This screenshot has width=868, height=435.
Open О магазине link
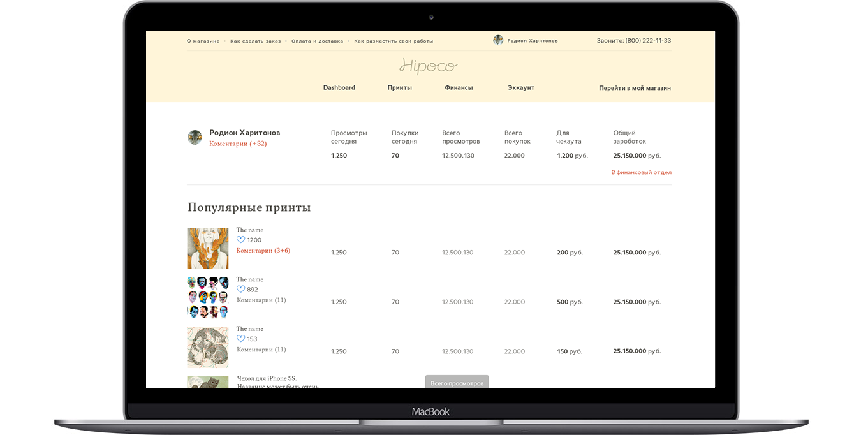click(203, 41)
